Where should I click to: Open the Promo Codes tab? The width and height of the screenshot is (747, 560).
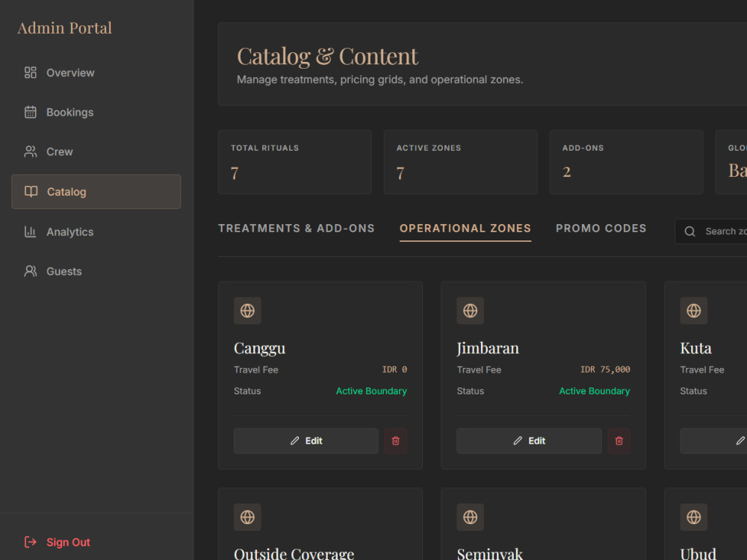coord(601,228)
